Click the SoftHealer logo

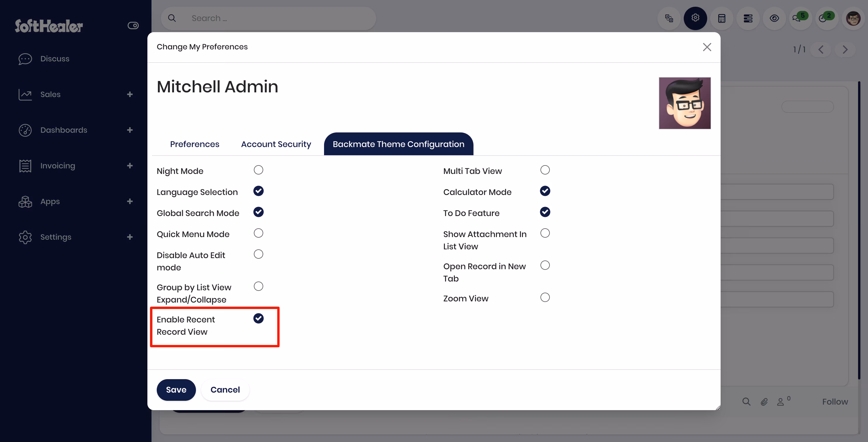49,26
